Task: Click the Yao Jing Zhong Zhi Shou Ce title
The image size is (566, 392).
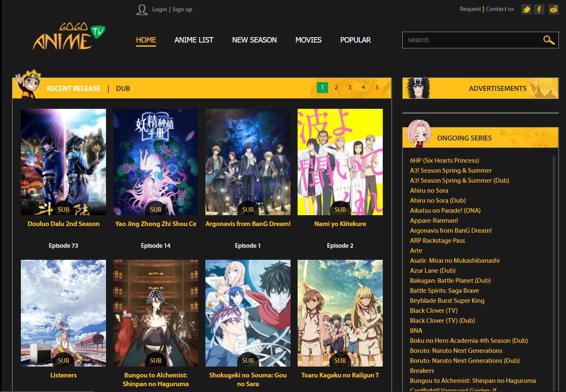Action: coord(156,224)
